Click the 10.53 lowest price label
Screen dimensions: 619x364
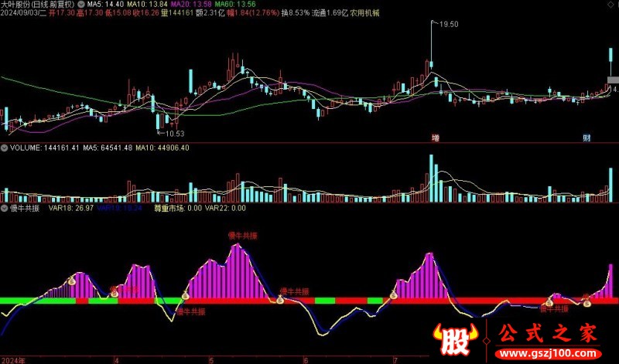click(175, 134)
